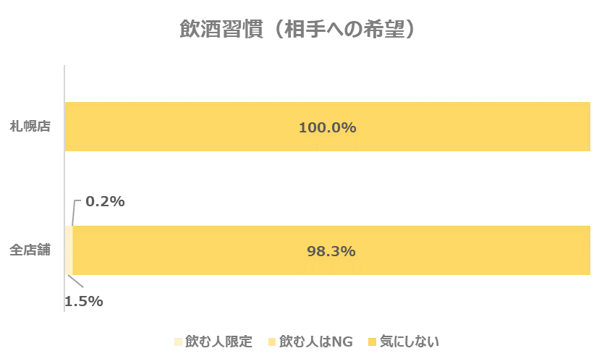Click the 全店舗 axis label

pyautogui.click(x=33, y=250)
